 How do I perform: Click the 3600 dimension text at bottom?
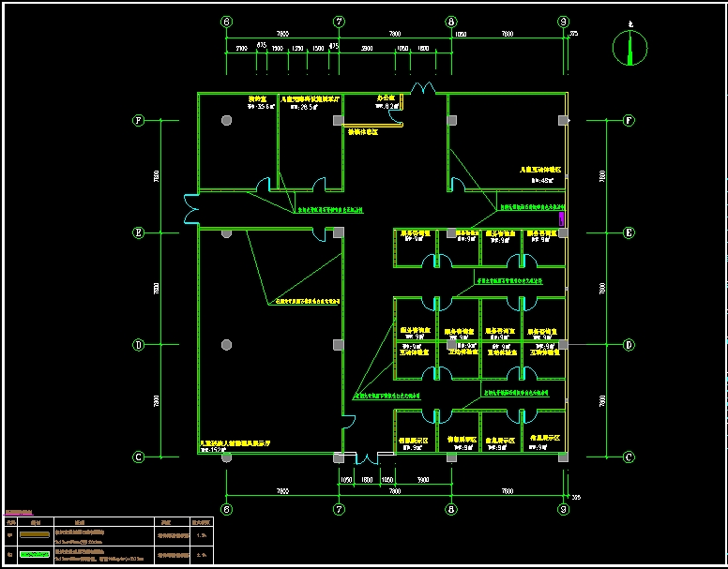pos(423,479)
